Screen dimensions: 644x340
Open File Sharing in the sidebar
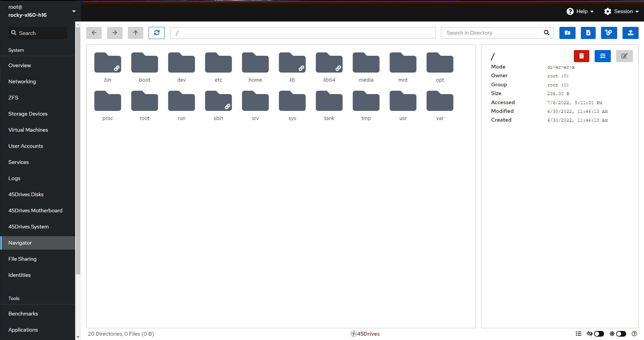(38, 259)
